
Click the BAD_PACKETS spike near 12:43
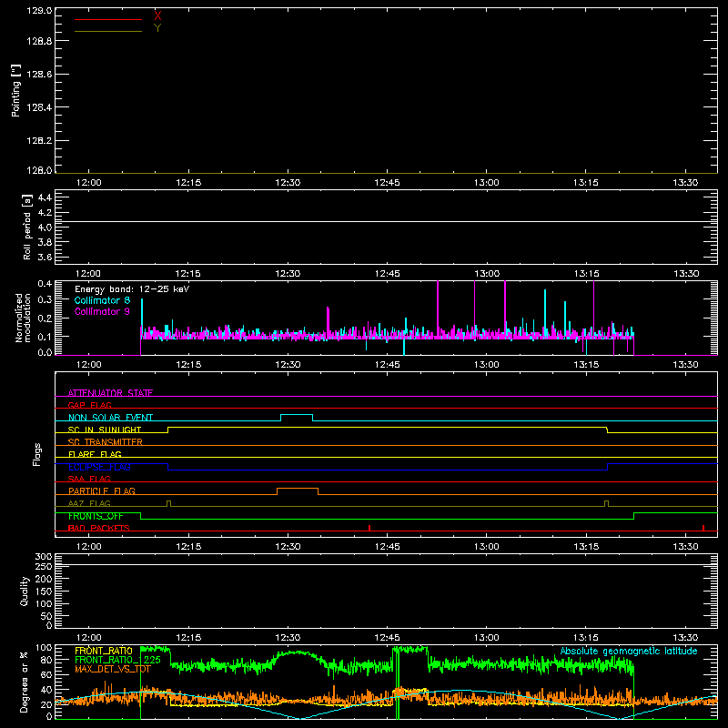[369, 528]
